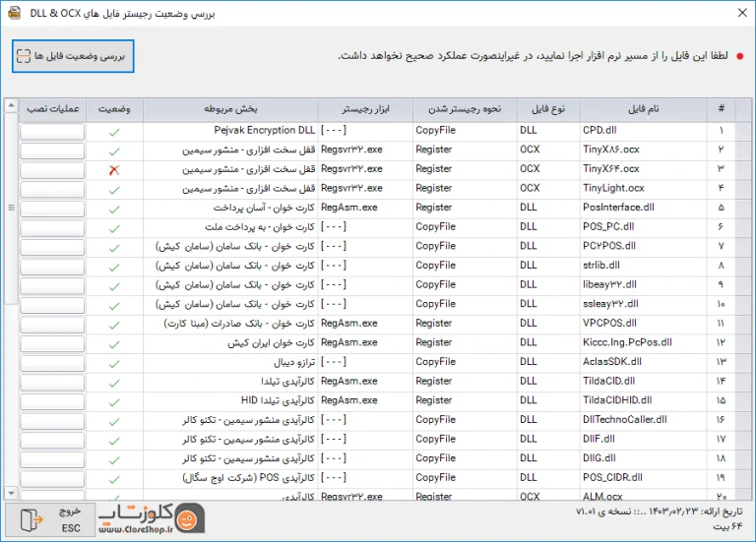This screenshot has width=756, height=542.
Task: Click the OCX type cell in the TinyLight.ocx row
Action: pyautogui.click(x=548, y=189)
